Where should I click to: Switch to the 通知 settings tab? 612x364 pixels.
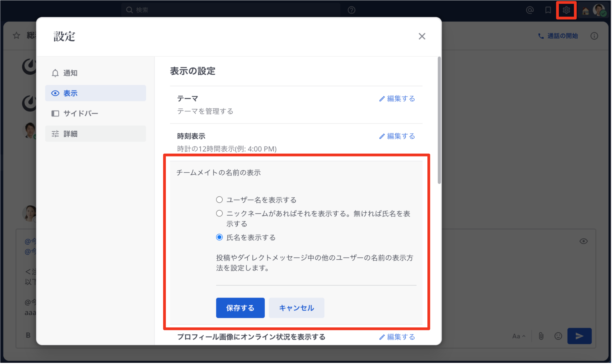tap(70, 73)
